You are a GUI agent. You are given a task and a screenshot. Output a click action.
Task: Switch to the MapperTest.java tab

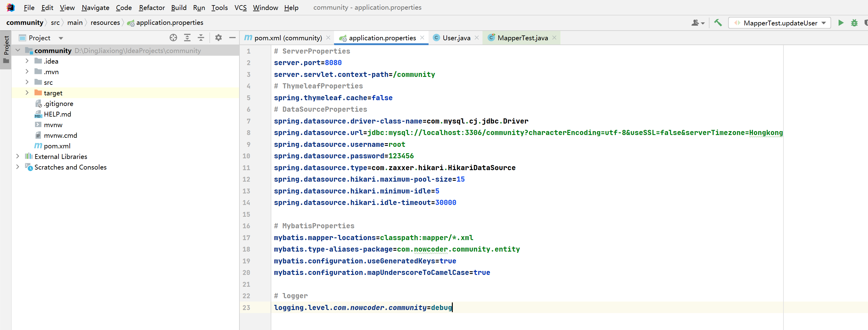[522, 38]
